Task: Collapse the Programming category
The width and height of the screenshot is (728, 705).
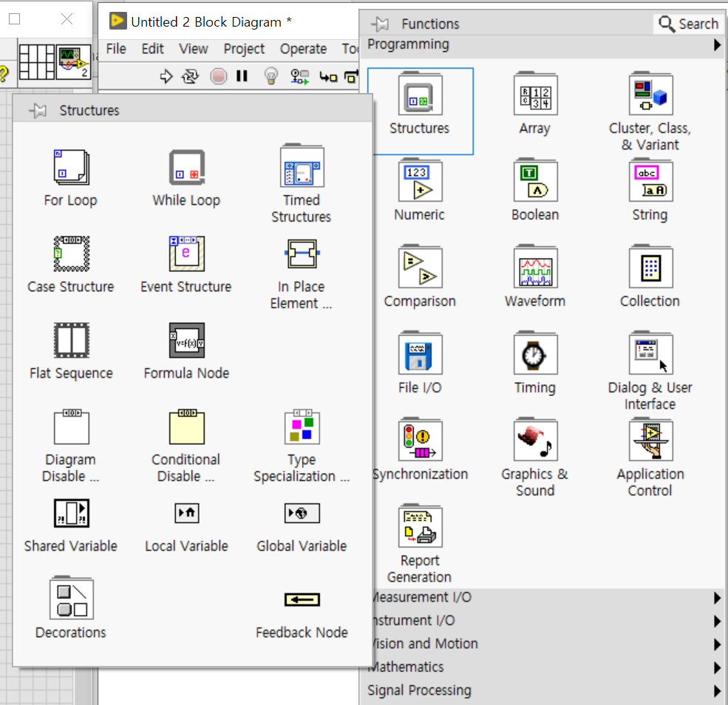Action: (542, 45)
